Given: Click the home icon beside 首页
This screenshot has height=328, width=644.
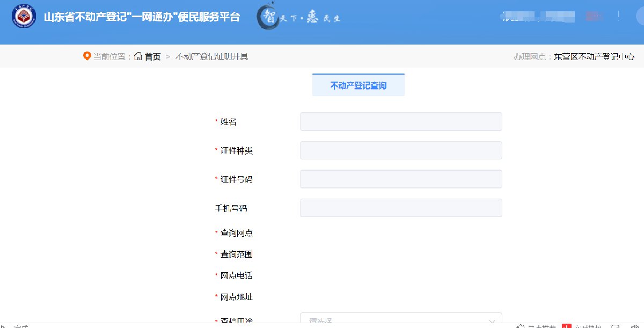Looking at the screenshot, I should 138,56.
